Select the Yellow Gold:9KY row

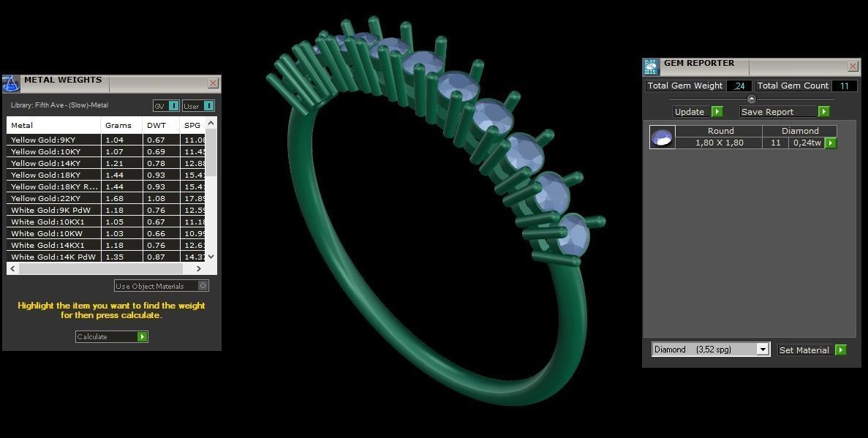pos(106,140)
